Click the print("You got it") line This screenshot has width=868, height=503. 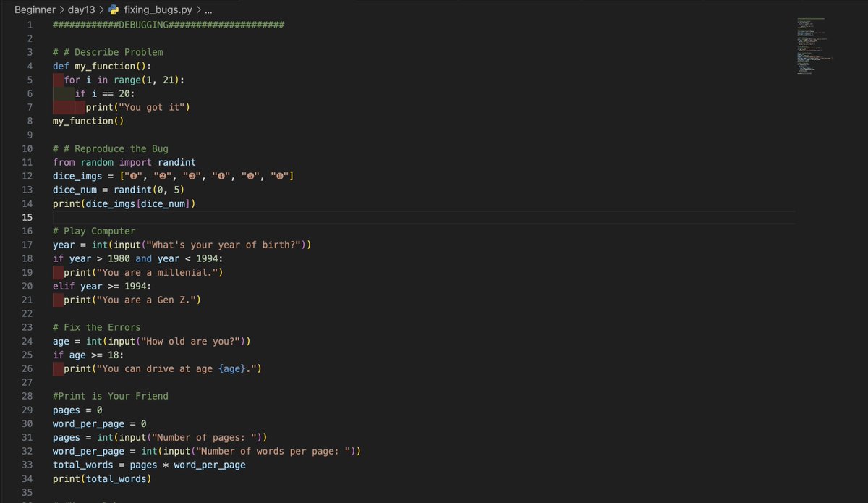(x=137, y=107)
